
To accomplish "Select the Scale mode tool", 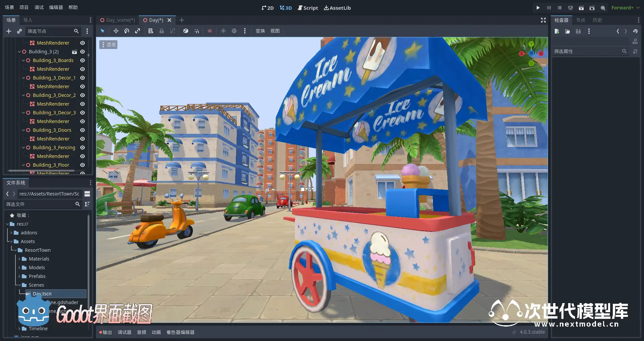I will (138, 31).
